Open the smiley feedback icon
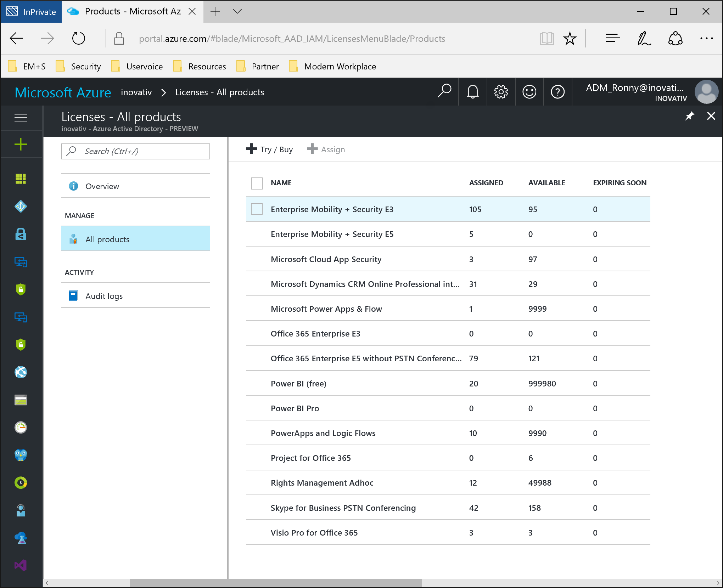Image resolution: width=723 pixels, height=588 pixels. pos(529,92)
